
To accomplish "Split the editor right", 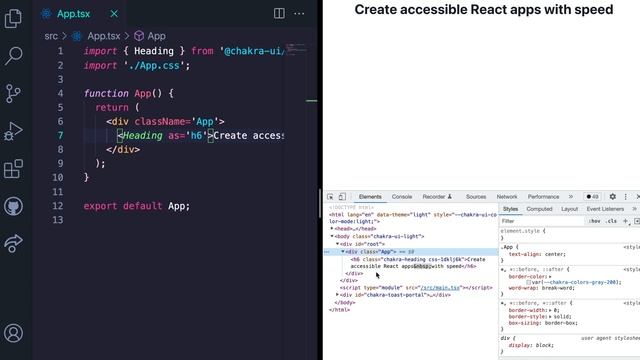I will click(279, 13).
